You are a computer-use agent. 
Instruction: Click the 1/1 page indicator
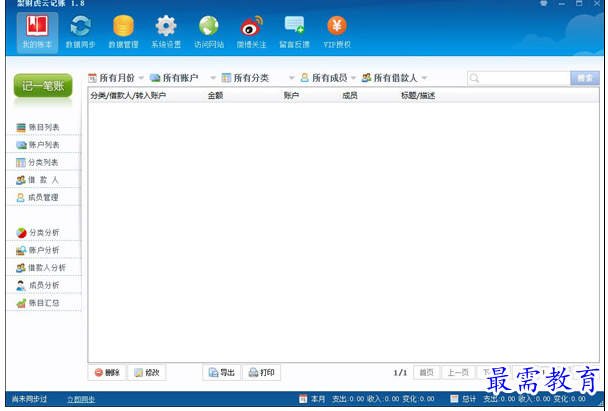pos(400,373)
